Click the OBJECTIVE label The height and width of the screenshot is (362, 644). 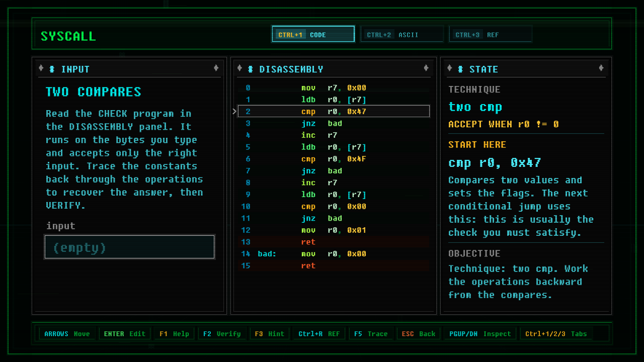pos(474,253)
